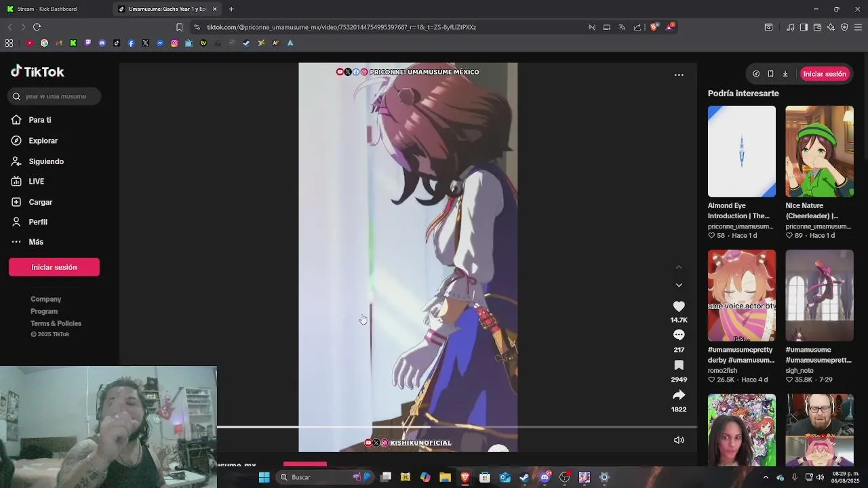Viewport: 868px width, 488px height.
Task: Click the TikTok logo
Action: (37, 72)
